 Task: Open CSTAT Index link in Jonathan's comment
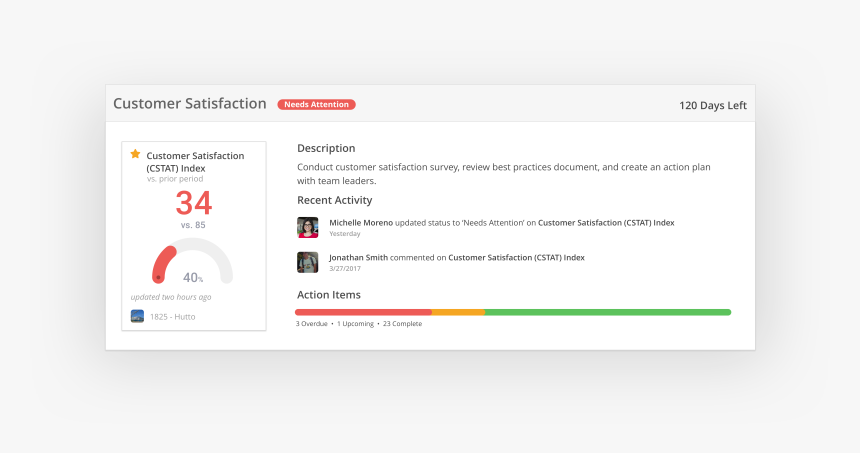(516, 257)
